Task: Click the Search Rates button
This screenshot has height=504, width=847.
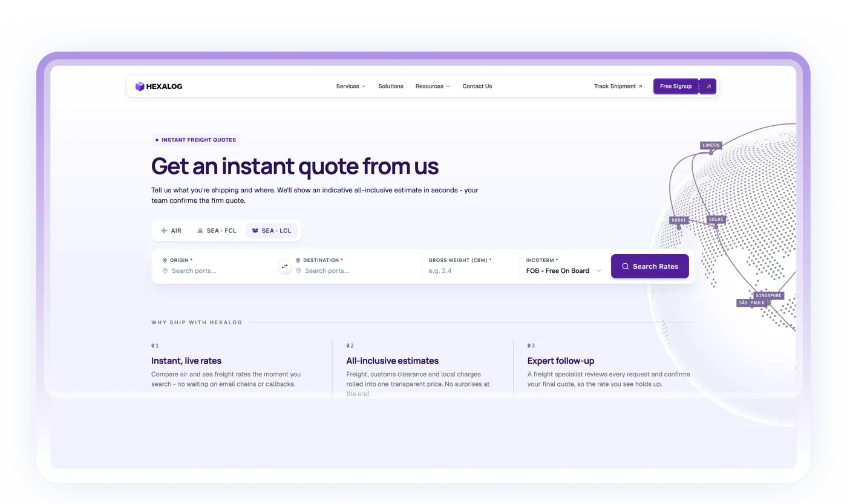Action: (x=650, y=266)
